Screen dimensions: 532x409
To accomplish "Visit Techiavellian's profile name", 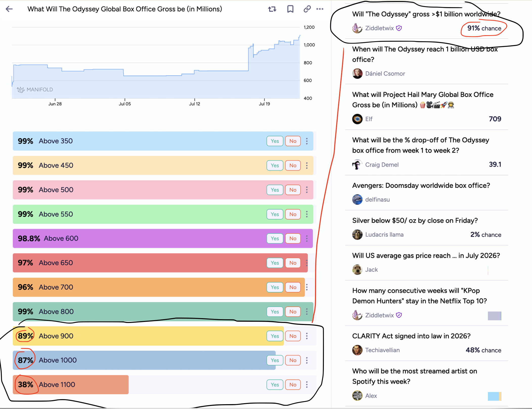I will coord(382,350).
